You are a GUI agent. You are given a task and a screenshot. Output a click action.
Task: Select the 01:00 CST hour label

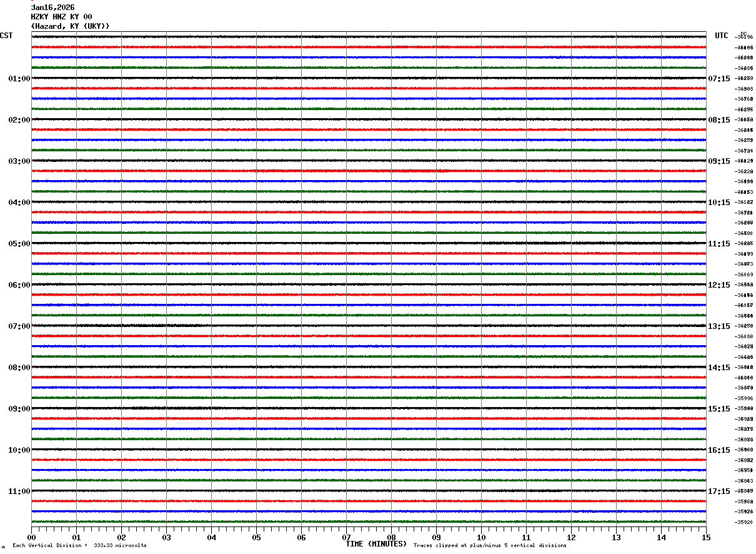(x=19, y=79)
